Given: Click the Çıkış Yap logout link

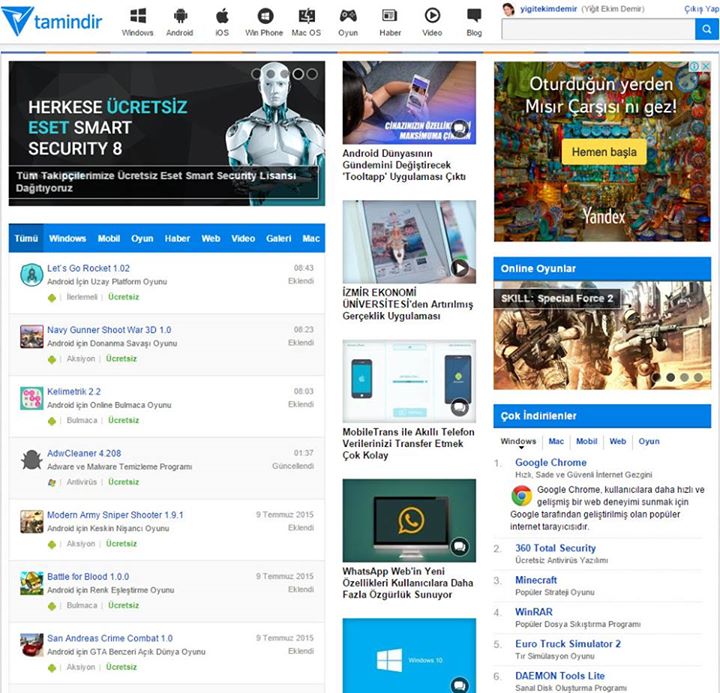Looking at the screenshot, I should (702, 9).
